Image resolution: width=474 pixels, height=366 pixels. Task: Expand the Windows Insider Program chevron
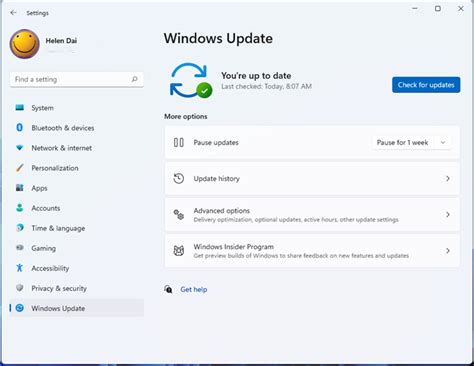coord(448,251)
